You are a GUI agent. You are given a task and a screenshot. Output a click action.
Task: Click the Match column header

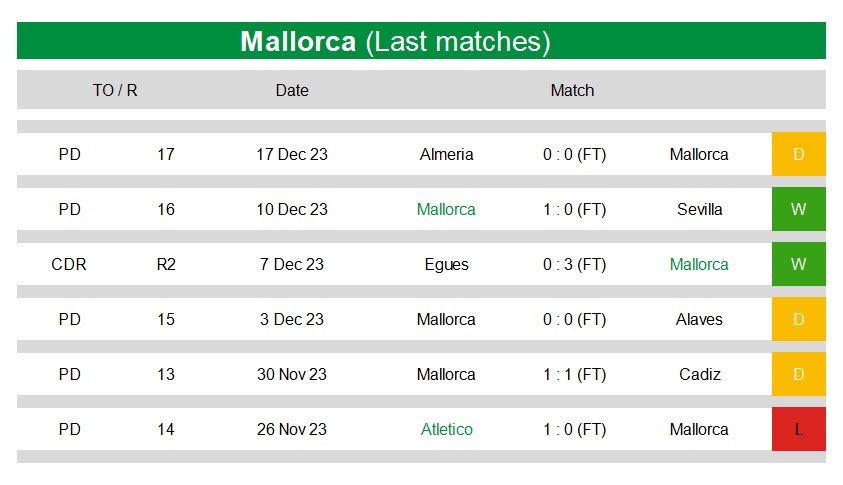pos(572,90)
